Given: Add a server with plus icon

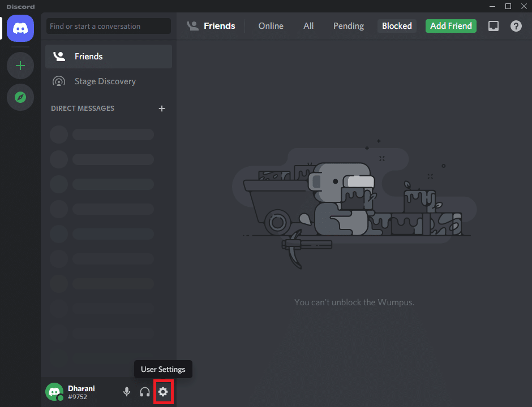Looking at the screenshot, I should point(20,66).
